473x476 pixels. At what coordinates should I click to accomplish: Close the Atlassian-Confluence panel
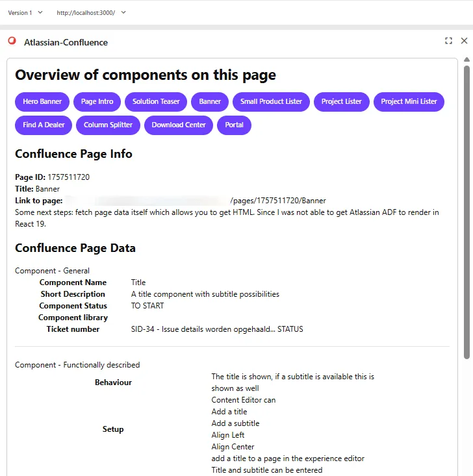click(464, 41)
